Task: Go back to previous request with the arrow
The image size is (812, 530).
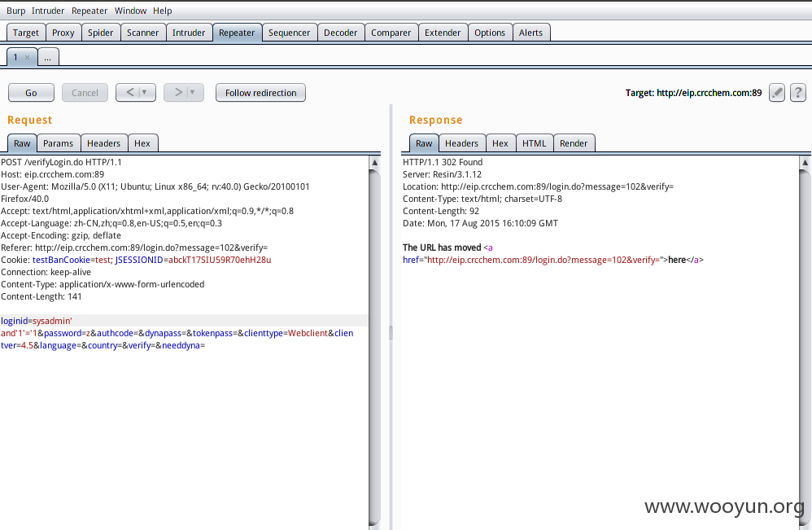Action: click(130, 92)
